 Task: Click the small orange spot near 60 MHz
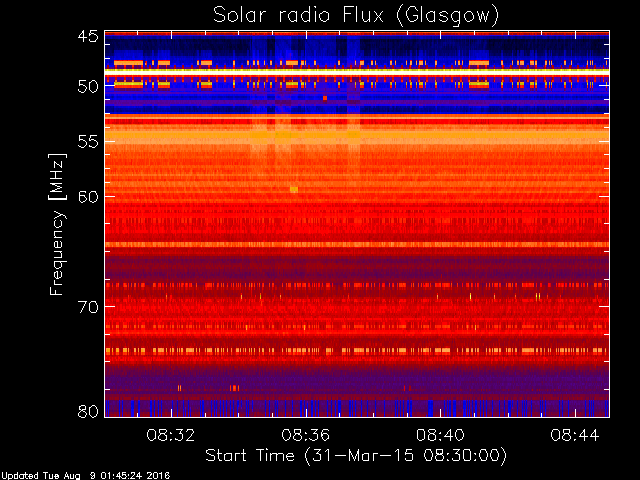(294, 189)
